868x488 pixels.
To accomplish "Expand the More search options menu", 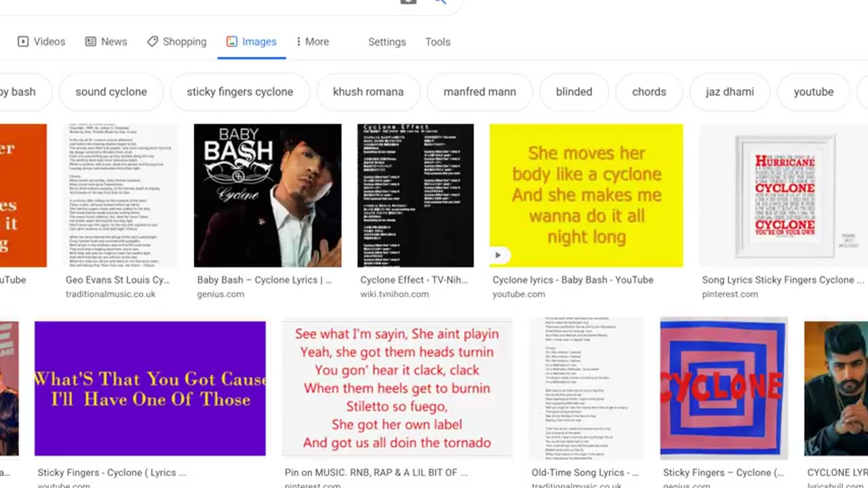I will click(x=313, y=41).
